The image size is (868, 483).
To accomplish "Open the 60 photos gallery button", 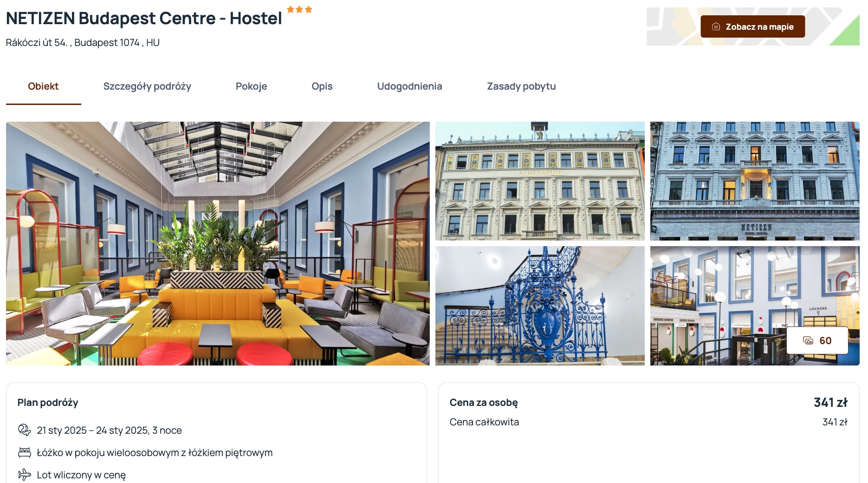I will click(817, 340).
